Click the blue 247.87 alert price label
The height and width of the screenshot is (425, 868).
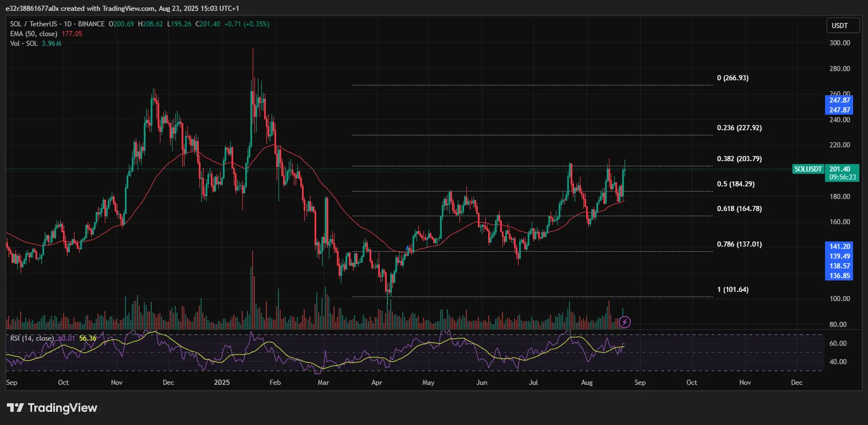coord(839,100)
